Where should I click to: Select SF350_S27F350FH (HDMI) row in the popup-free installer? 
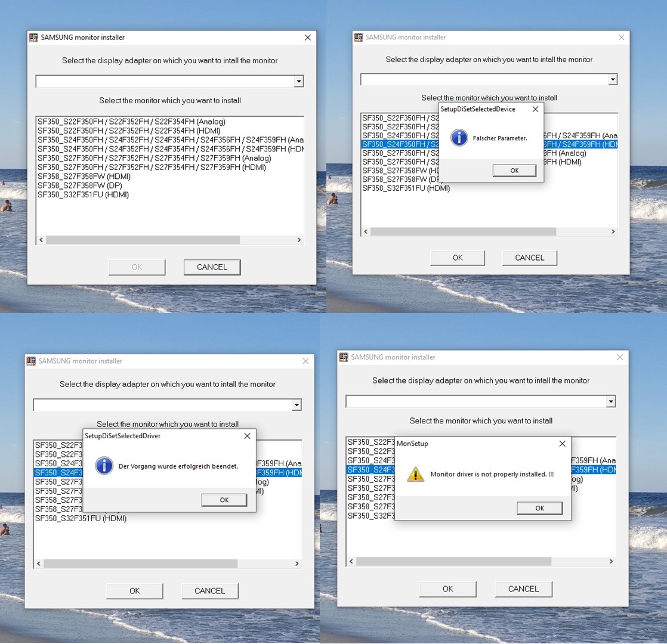152,167
